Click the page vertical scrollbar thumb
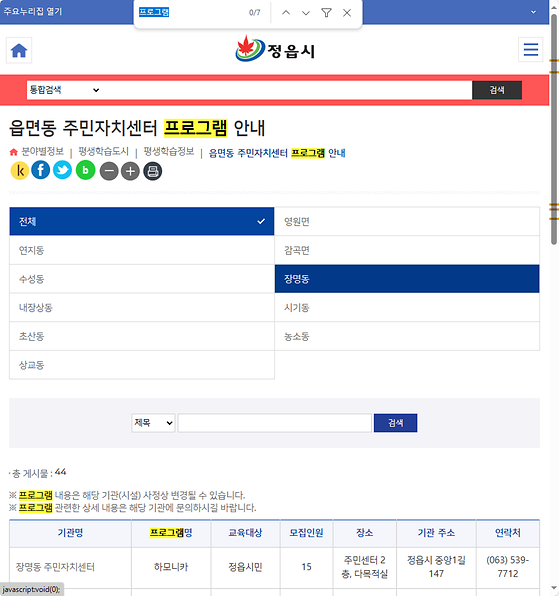Screen dimensions: 559x596 [x=554, y=129]
